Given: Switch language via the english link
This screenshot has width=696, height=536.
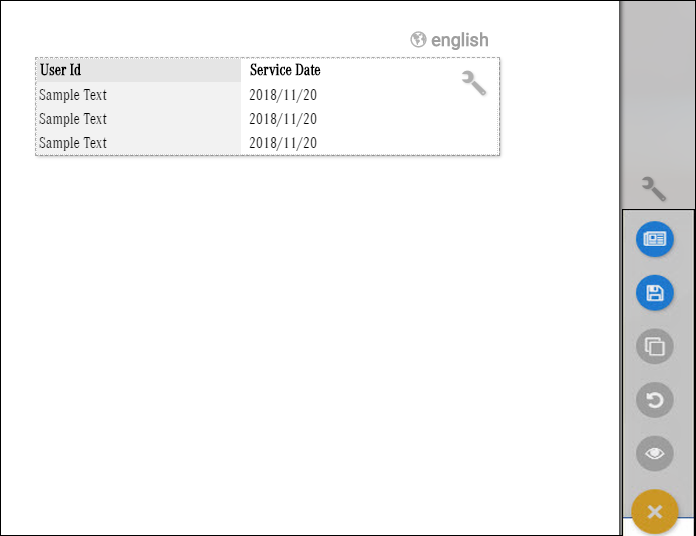Looking at the screenshot, I should [x=459, y=40].
